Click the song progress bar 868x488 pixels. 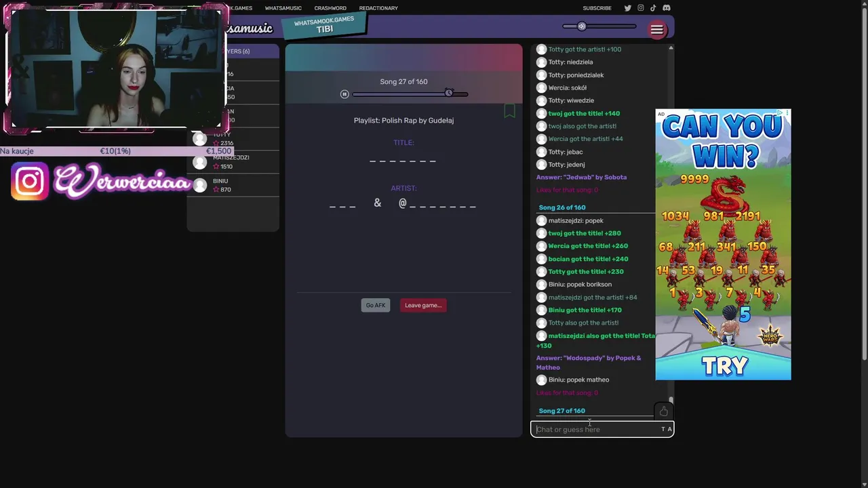(x=410, y=94)
